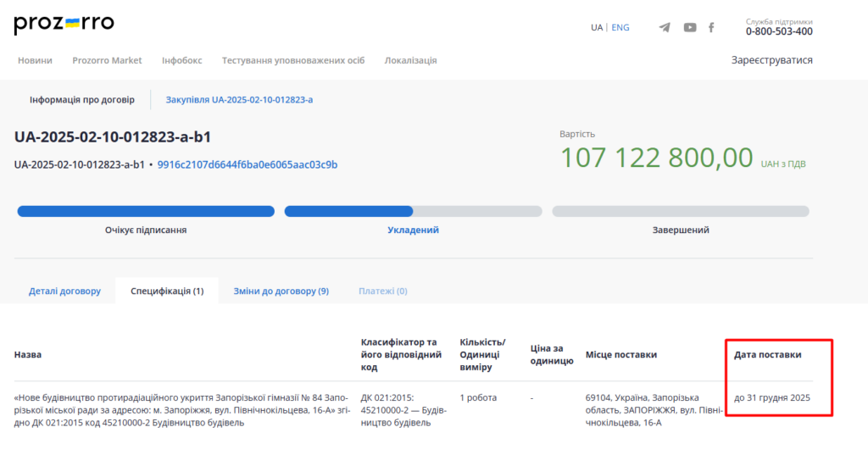Open Prozorro Market menu item

(x=107, y=60)
